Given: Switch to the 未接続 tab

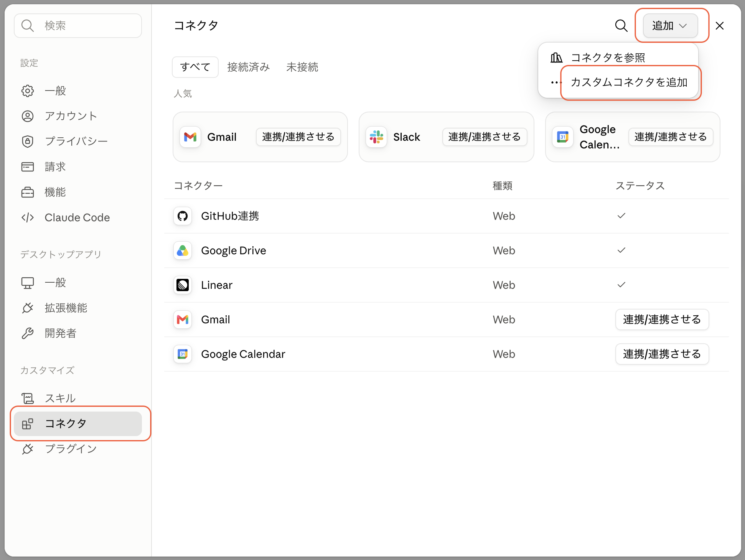Looking at the screenshot, I should pos(302,67).
